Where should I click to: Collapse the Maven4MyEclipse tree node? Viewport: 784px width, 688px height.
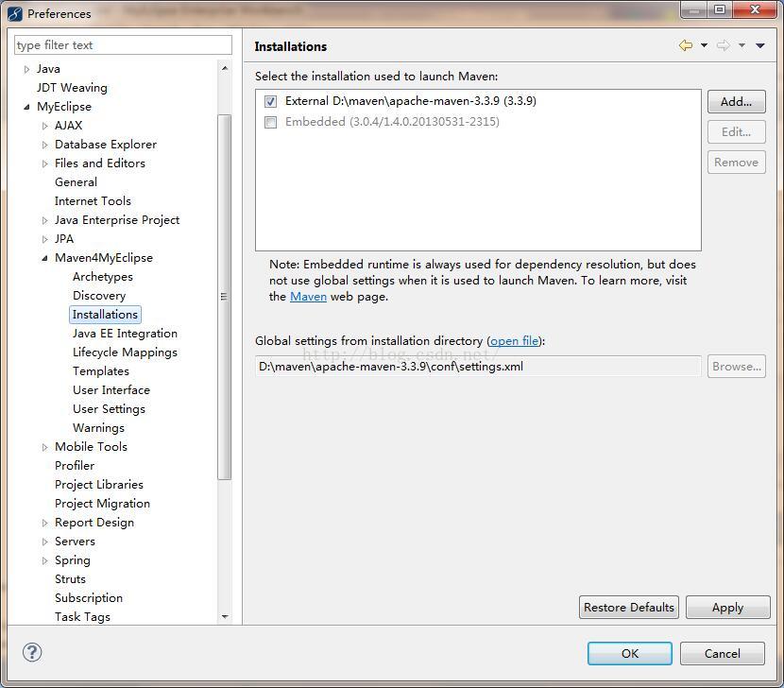point(45,258)
